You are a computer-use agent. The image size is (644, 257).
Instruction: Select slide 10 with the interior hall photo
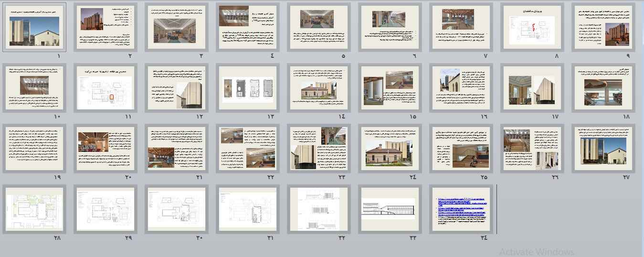(34, 88)
